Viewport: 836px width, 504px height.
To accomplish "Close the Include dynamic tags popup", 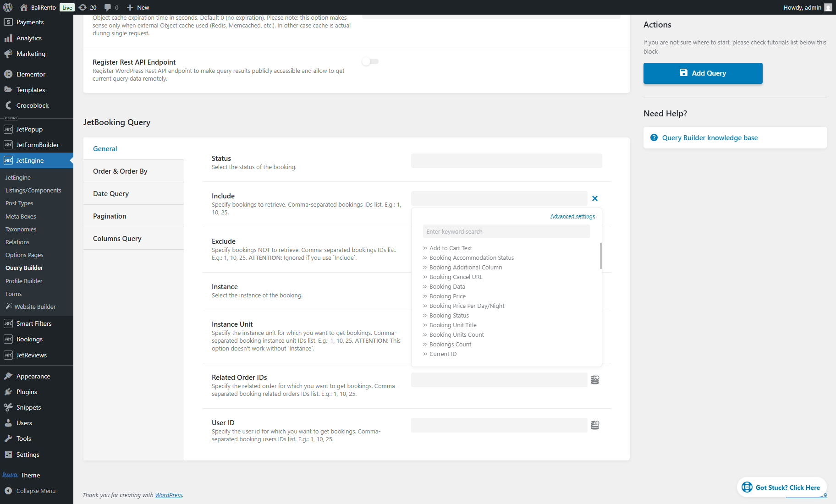I will [x=595, y=198].
